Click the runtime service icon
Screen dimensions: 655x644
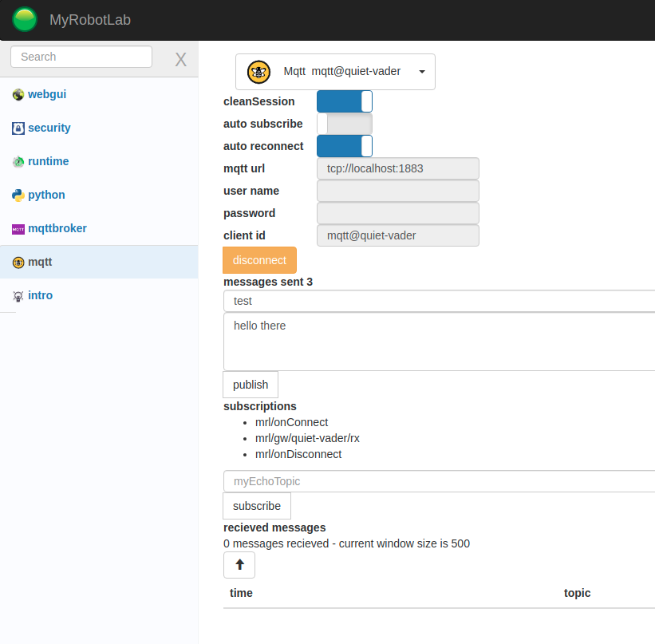point(18,161)
